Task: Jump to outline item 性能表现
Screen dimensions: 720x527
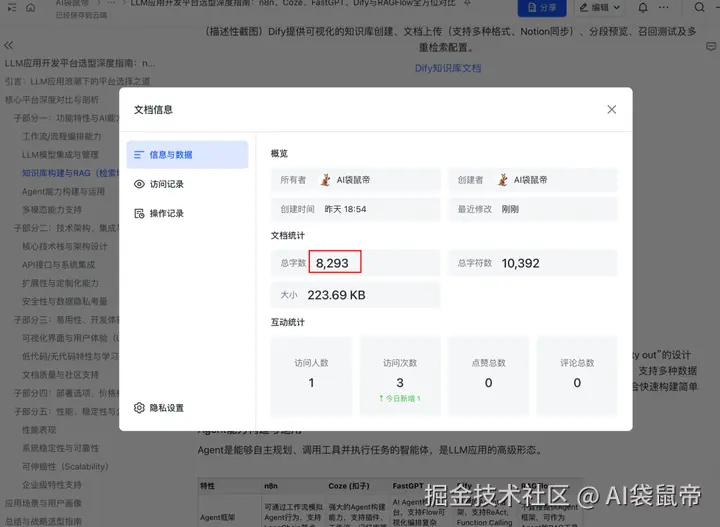Action: coord(39,430)
